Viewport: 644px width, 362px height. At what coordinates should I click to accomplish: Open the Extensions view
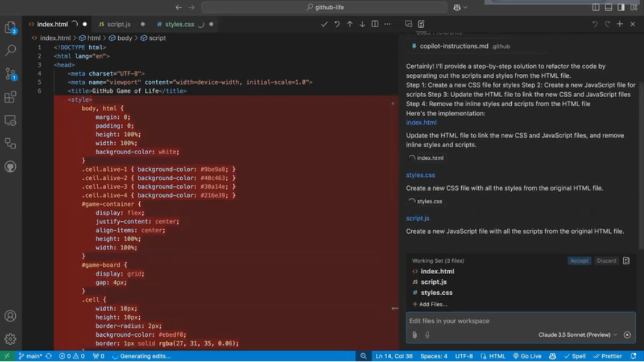pyautogui.click(x=10, y=97)
